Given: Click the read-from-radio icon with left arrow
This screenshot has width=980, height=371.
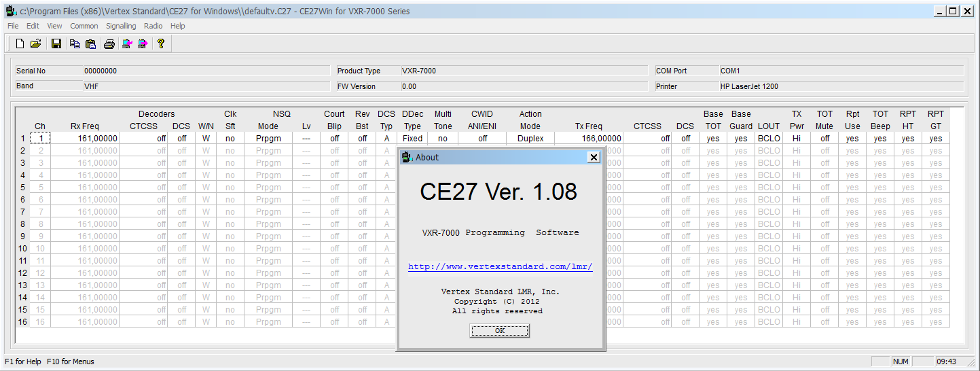Looking at the screenshot, I should (x=126, y=43).
